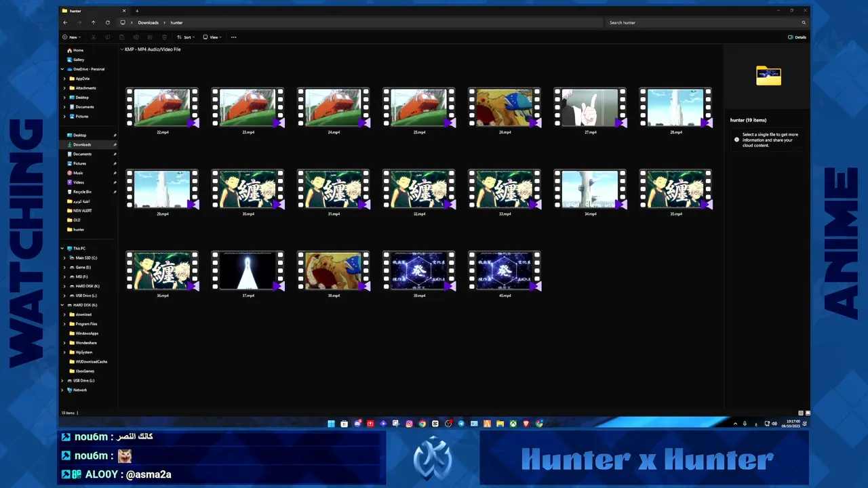This screenshot has width=868, height=488.
Task: Open Chrome from the taskbar
Action: coord(422,424)
